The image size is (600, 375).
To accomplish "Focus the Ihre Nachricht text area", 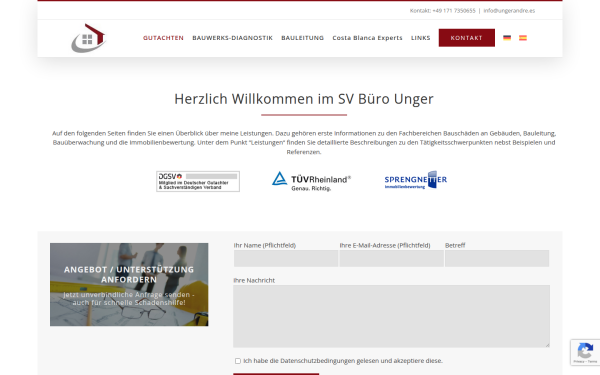I will click(391, 316).
